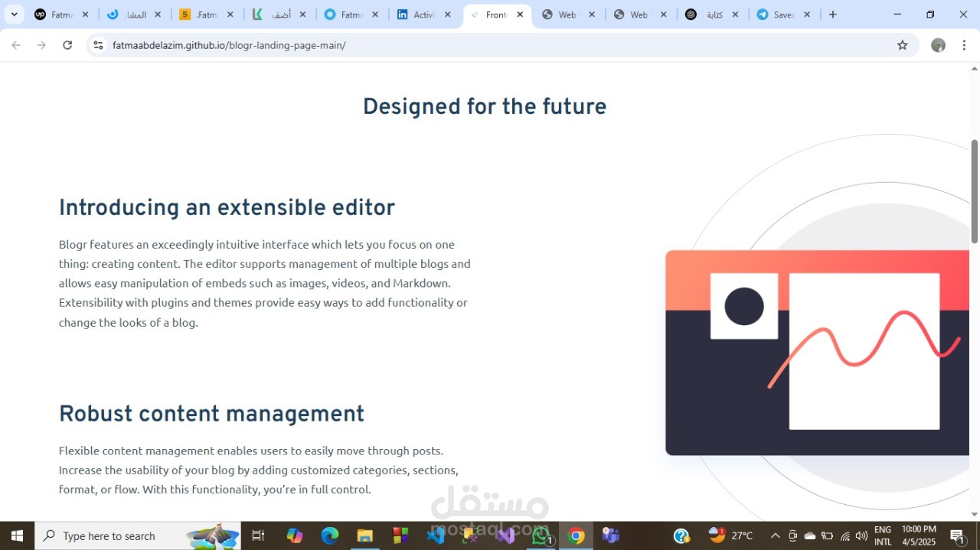Click the Google Chrome taskbar icon
Screen dimensions: 980x550
(x=577, y=535)
